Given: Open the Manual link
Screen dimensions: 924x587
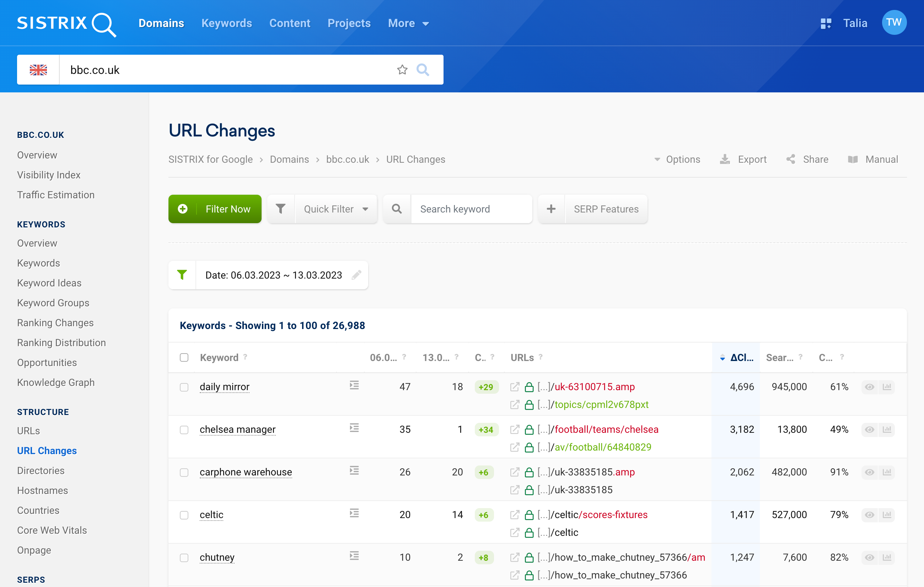Looking at the screenshot, I should point(872,159).
